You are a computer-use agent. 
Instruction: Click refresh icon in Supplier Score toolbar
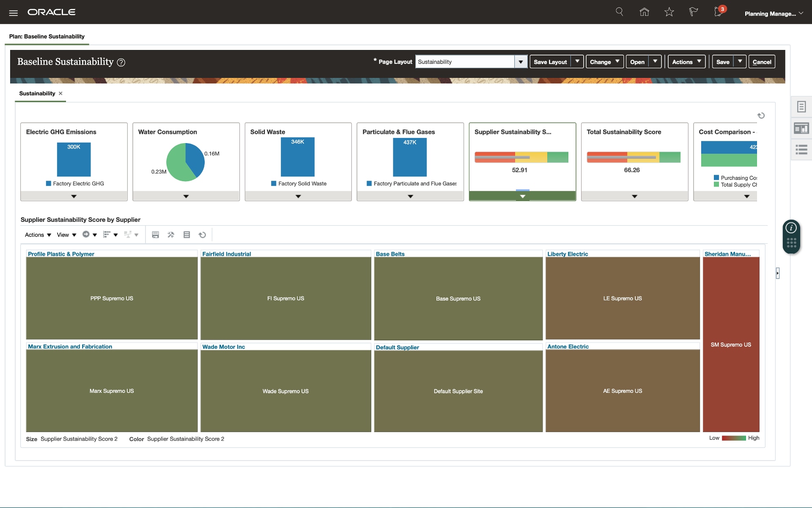pos(202,235)
